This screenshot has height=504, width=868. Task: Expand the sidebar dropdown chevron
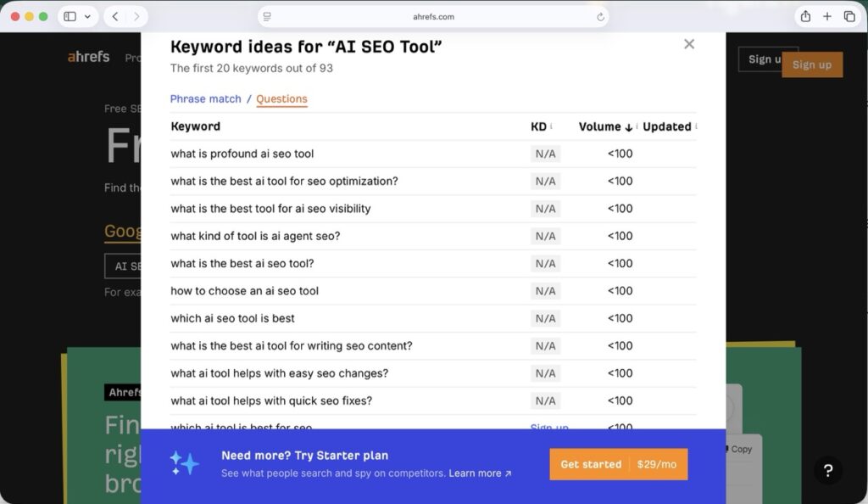pyautogui.click(x=87, y=17)
